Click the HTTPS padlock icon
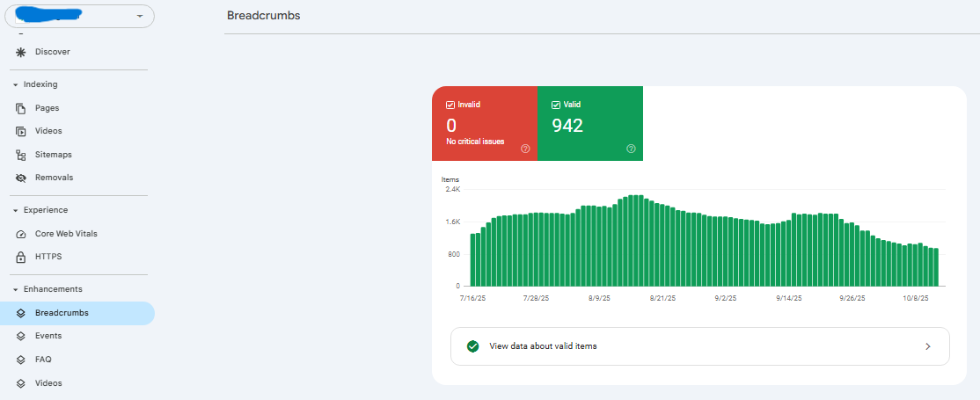This screenshot has width=980, height=400. point(20,257)
